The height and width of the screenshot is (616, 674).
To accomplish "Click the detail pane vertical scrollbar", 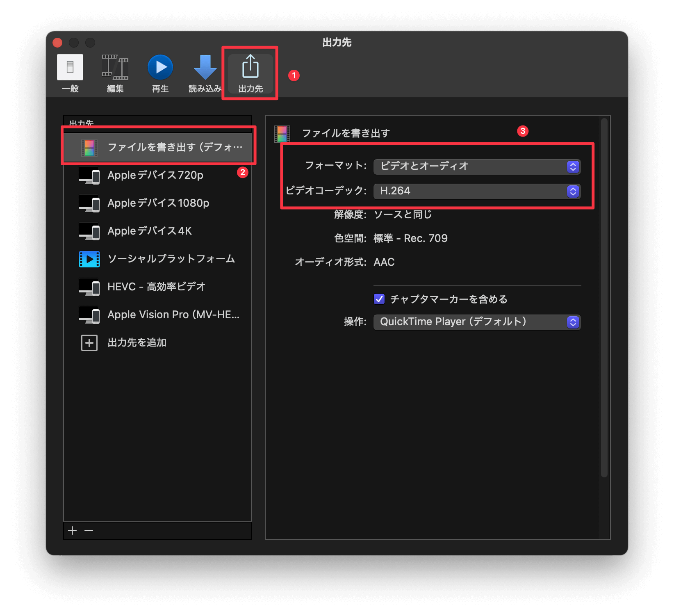I will 604,298.
